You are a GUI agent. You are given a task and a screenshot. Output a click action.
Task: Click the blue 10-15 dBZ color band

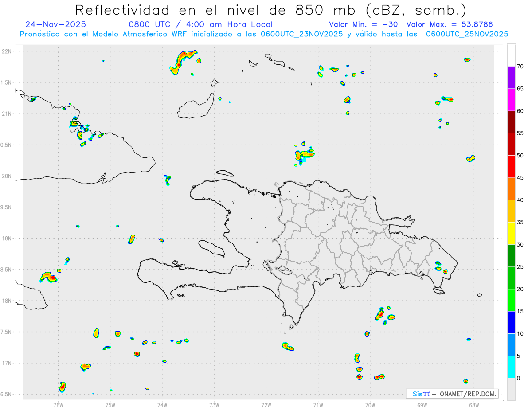pyautogui.click(x=511, y=322)
